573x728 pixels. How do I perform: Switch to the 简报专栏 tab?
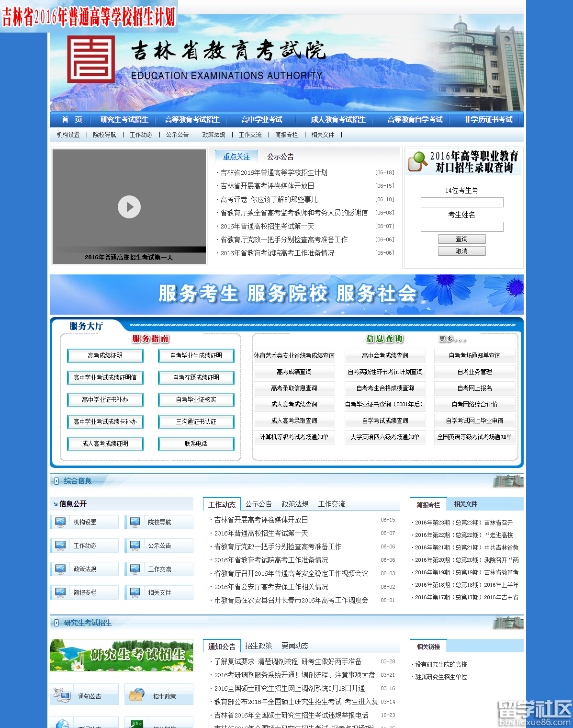[428, 504]
